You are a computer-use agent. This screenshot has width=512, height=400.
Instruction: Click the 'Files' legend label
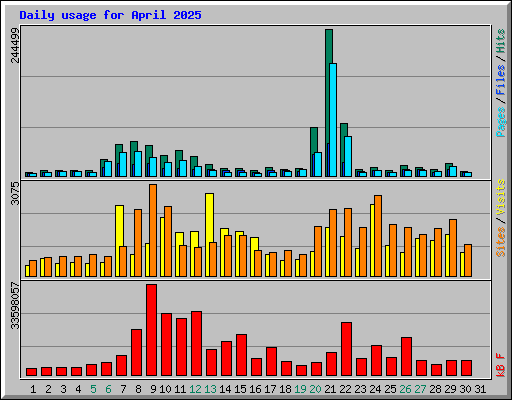[501, 79]
